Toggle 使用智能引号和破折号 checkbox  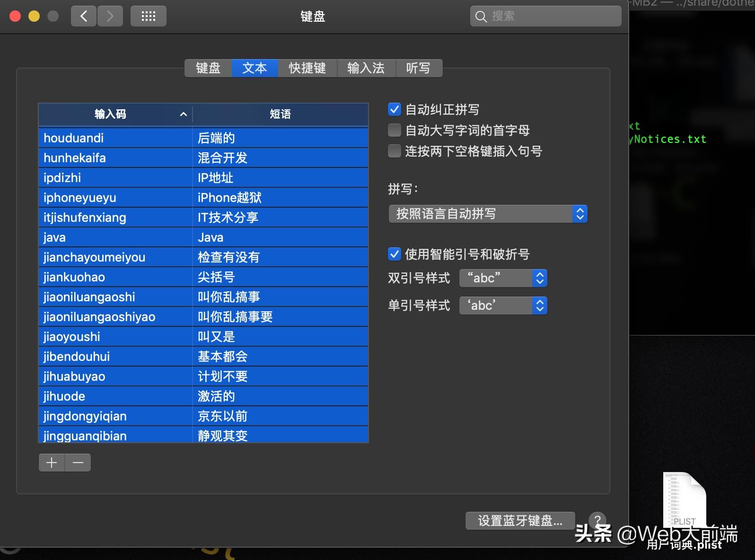395,254
